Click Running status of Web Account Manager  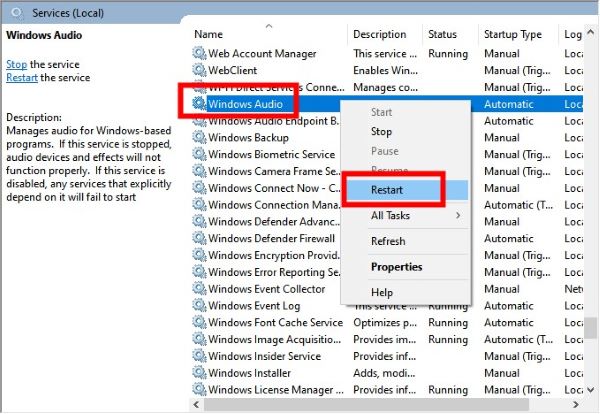448,54
